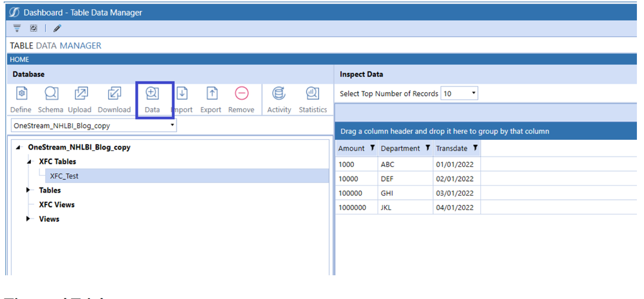Screen dimensions: 644x299
Task: Click the Import icon
Action: [x=182, y=93]
